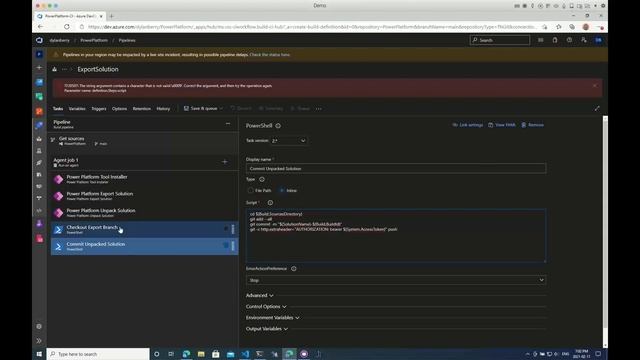Screen dimensions: 640x360
Task: Click the header Search box
Action: 500,40
